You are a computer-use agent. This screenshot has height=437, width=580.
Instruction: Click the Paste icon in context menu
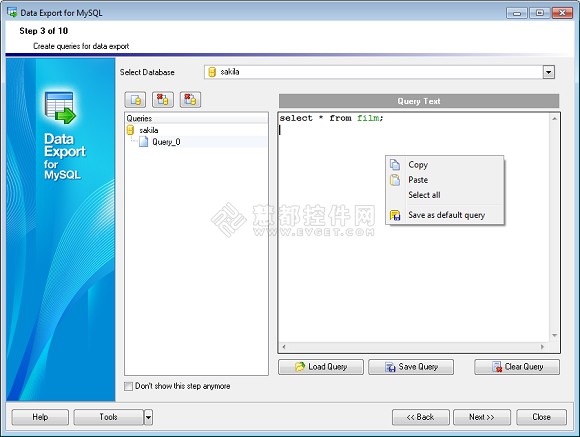395,180
